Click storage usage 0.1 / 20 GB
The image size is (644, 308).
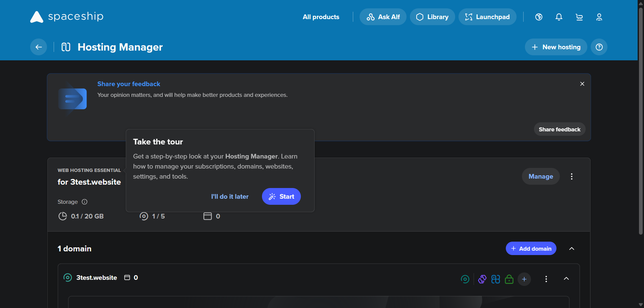(x=81, y=216)
